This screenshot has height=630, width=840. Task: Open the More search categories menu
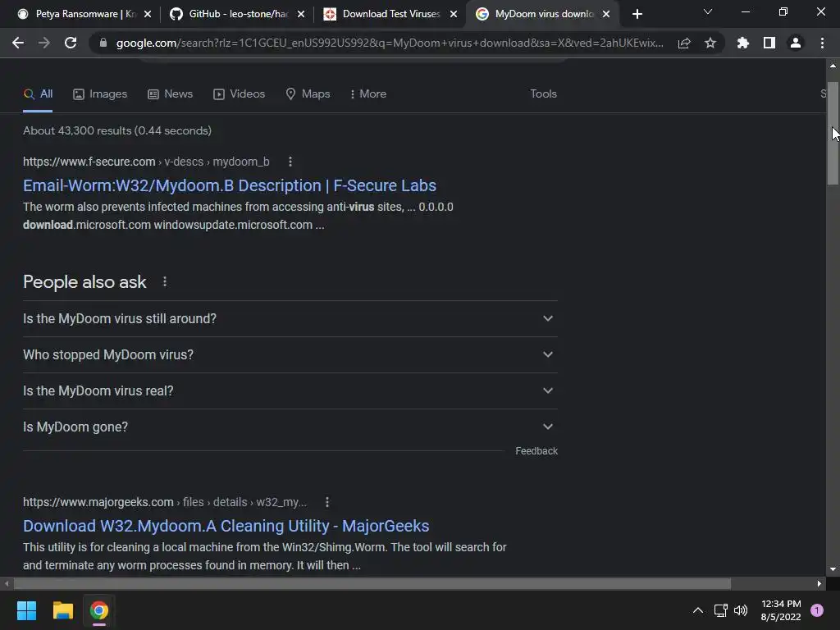(x=368, y=94)
